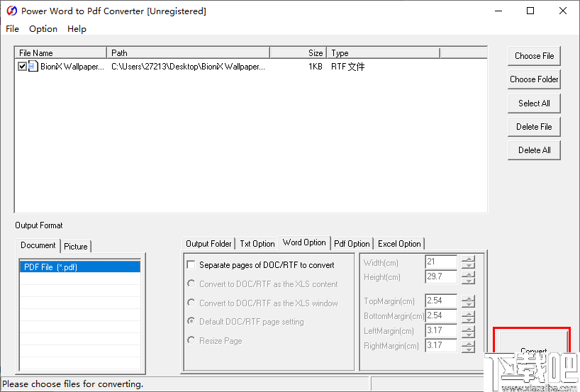Open the Help menu
This screenshot has height=392, width=580.
(77, 29)
